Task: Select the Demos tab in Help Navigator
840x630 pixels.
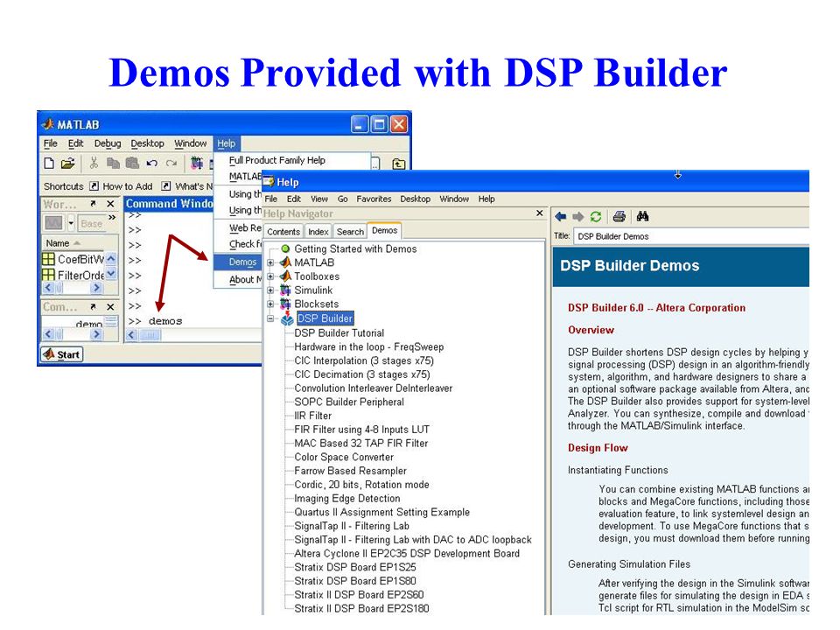Action: (x=385, y=230)
